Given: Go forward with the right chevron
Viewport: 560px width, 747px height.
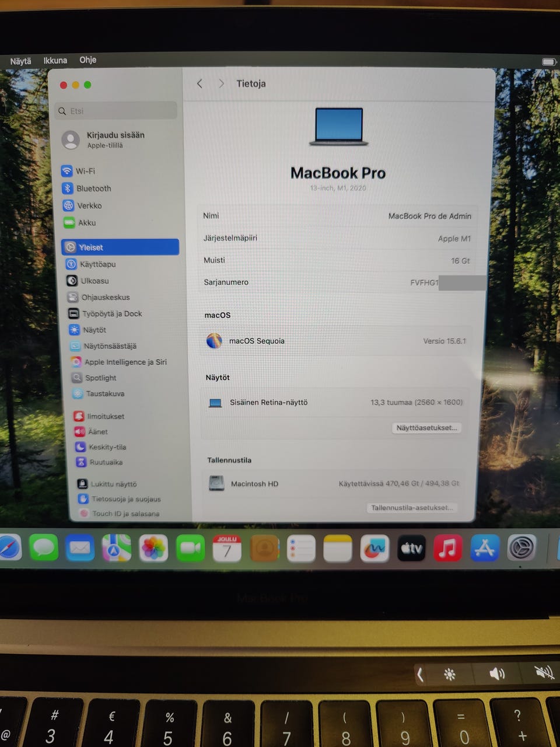Looking at the screenshot, I should click(221, 83).
